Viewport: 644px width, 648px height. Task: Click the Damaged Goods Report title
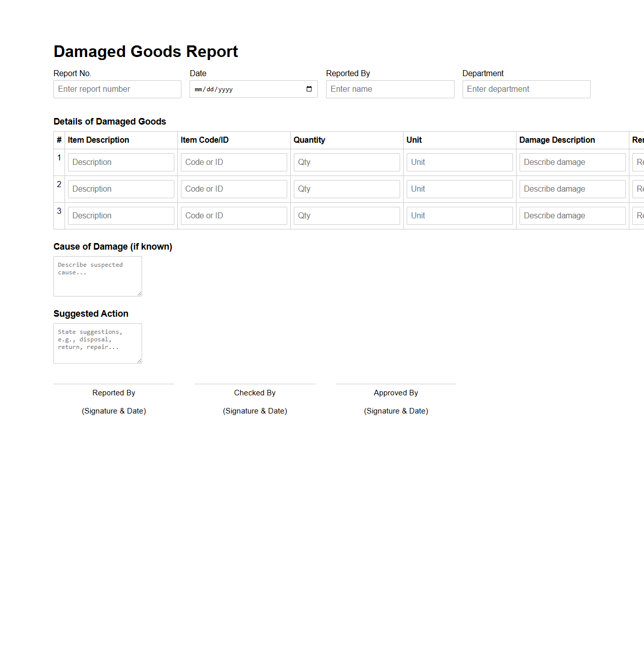pyautogui.click(x=146, y=51)
